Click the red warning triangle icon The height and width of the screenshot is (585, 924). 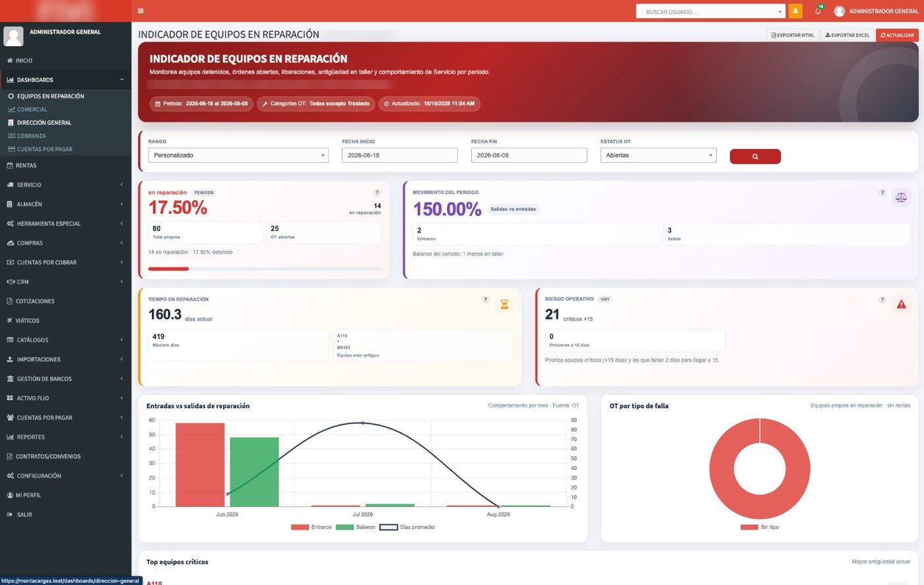(902, 304)
